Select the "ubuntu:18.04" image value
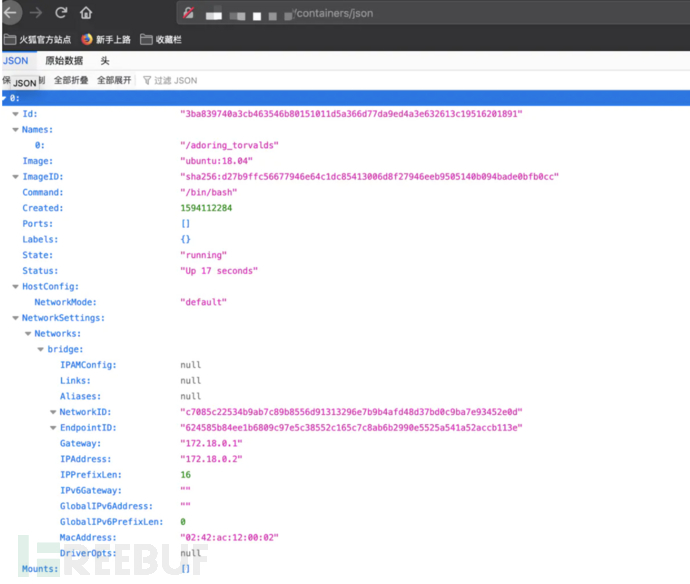 tap(217, 161)
